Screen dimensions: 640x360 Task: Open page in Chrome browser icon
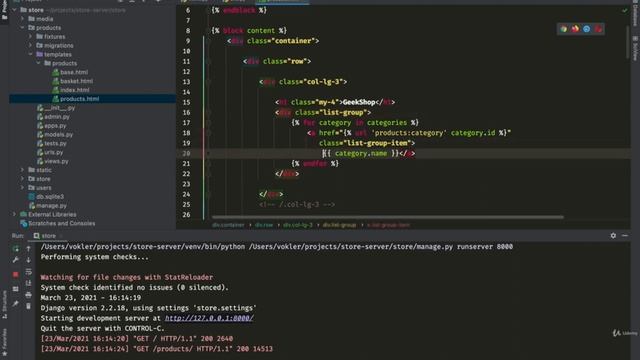tap(564, 29)
